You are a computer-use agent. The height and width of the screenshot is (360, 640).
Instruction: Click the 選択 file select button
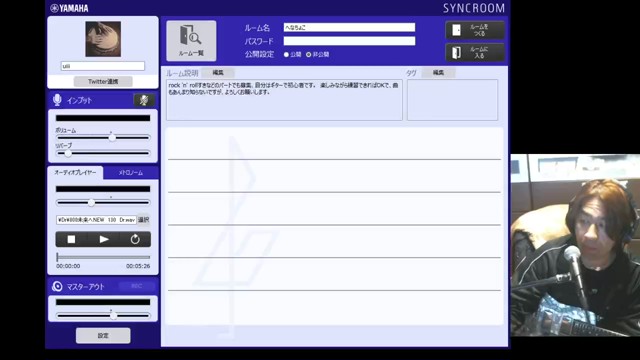(x=143, y=220)
